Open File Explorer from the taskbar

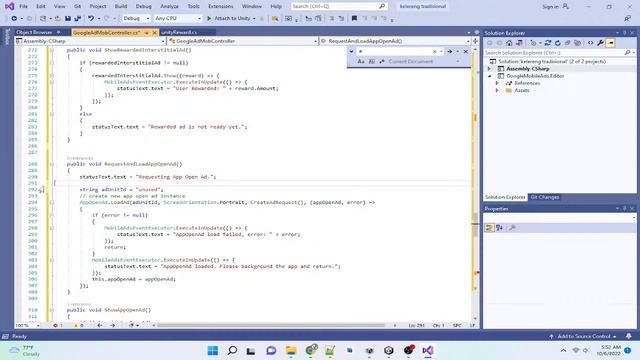click(291, 350)
